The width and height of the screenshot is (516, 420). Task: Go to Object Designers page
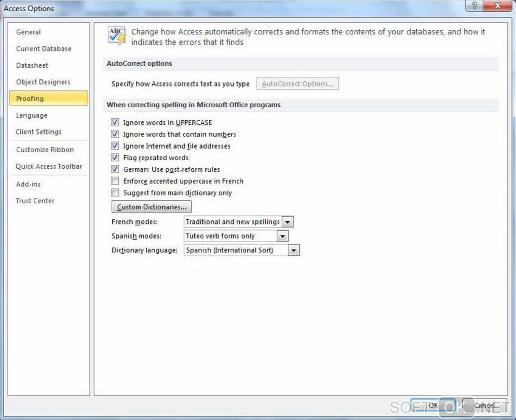(x=49, y=82)
